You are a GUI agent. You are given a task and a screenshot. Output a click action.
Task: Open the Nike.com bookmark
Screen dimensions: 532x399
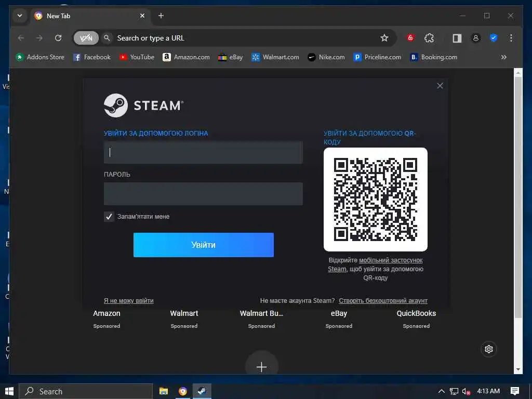(326, 57)
